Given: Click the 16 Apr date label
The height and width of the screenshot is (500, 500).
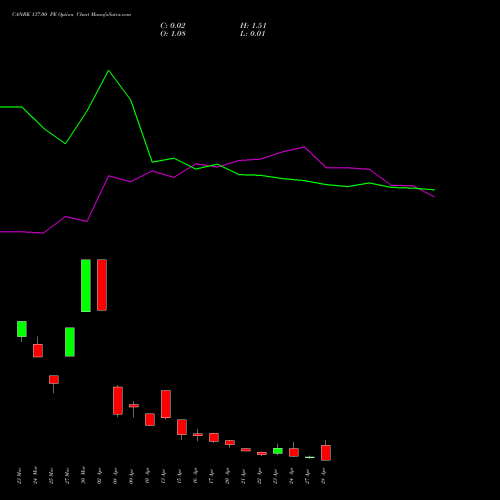Looking at the screenshot, I should (x=195, y=476).
